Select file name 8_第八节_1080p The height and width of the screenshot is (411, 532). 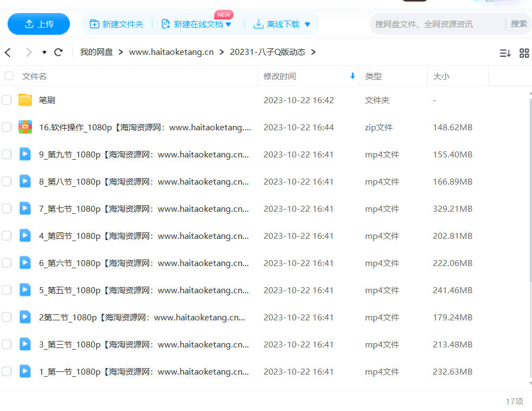(144, 182)
